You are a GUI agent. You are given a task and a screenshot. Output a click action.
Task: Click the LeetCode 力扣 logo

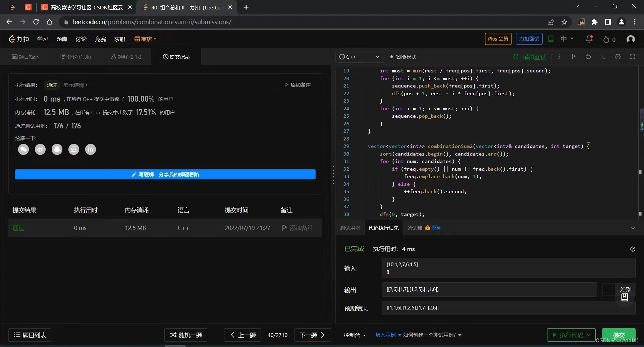click(19, 39)
